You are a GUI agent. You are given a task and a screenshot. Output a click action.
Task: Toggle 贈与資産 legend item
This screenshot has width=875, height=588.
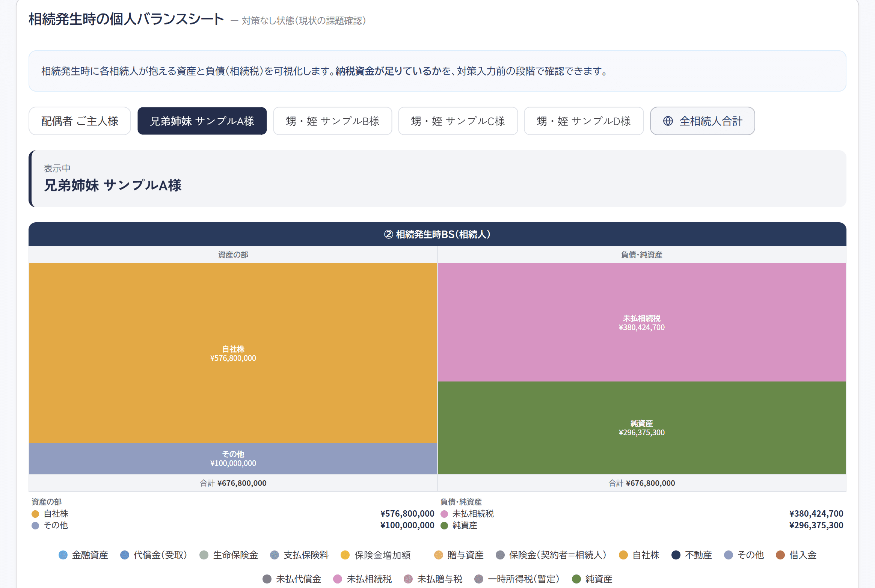tap(459, 555)
